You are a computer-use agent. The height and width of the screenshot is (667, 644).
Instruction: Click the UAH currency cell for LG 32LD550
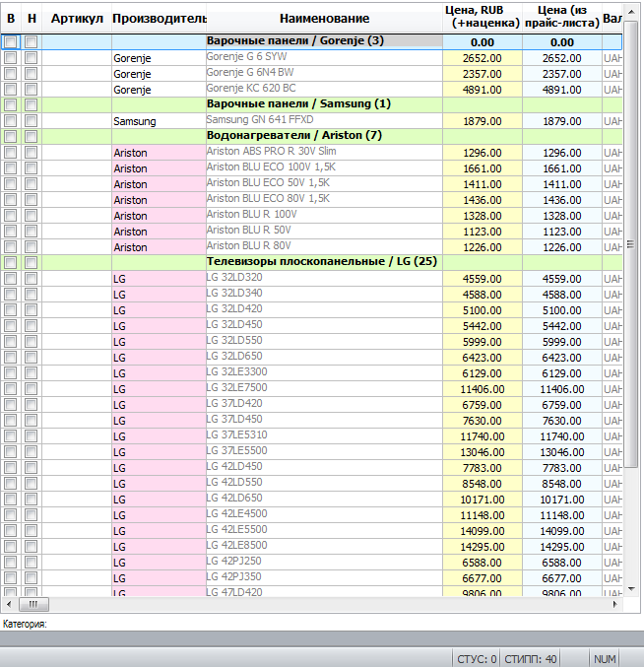coord(612,342)
